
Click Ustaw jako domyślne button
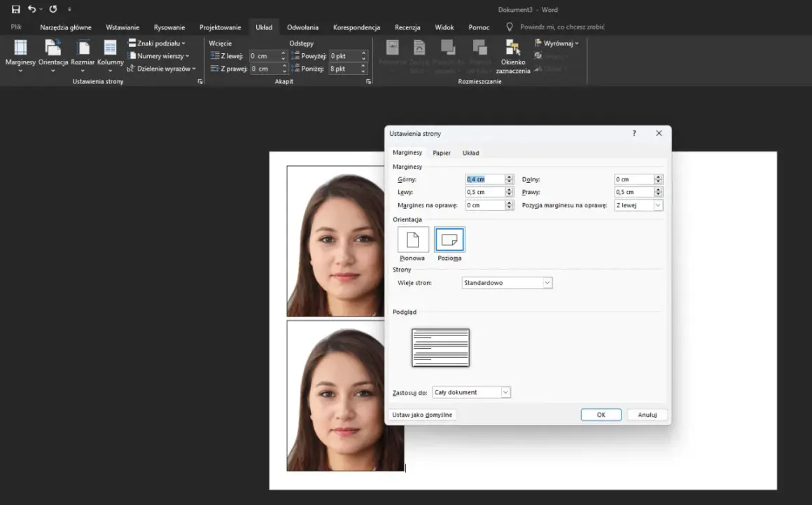(422, 415)
